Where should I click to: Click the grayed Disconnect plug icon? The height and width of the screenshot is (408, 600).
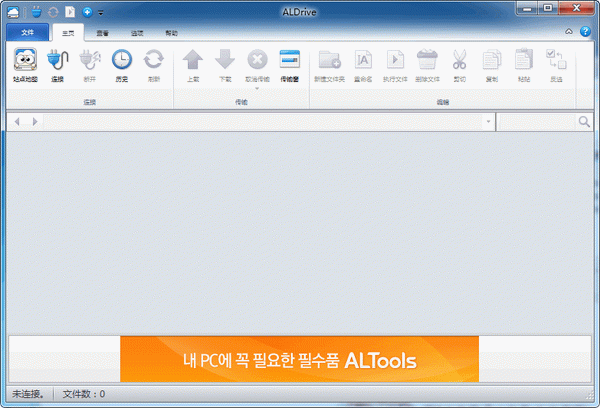point(90,60)
